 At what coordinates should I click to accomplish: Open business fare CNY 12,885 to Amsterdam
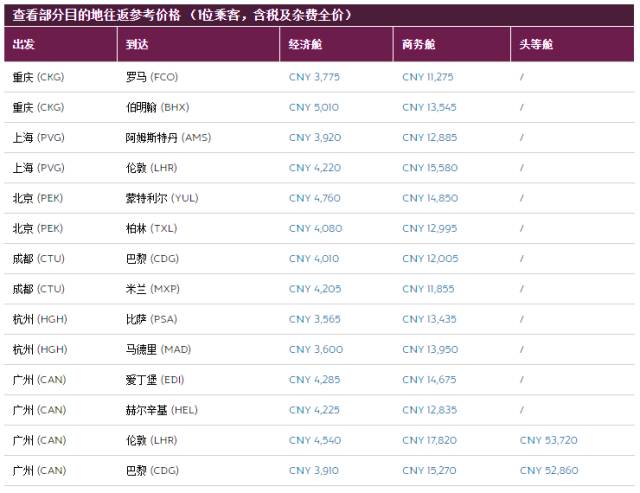pyautogui.click(x=429, y=138)
